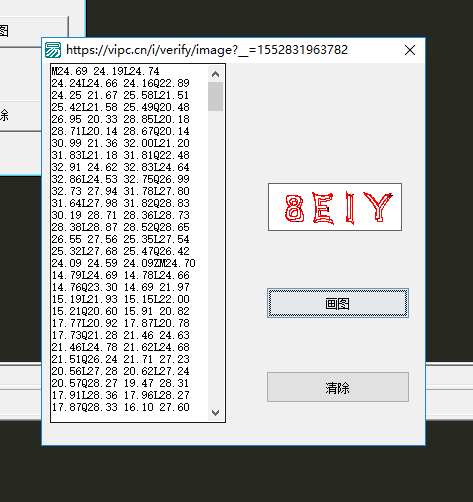
Task: Place cursor on line 24.09 24.59 24.09ZM24.70
Action: point(123,263)
